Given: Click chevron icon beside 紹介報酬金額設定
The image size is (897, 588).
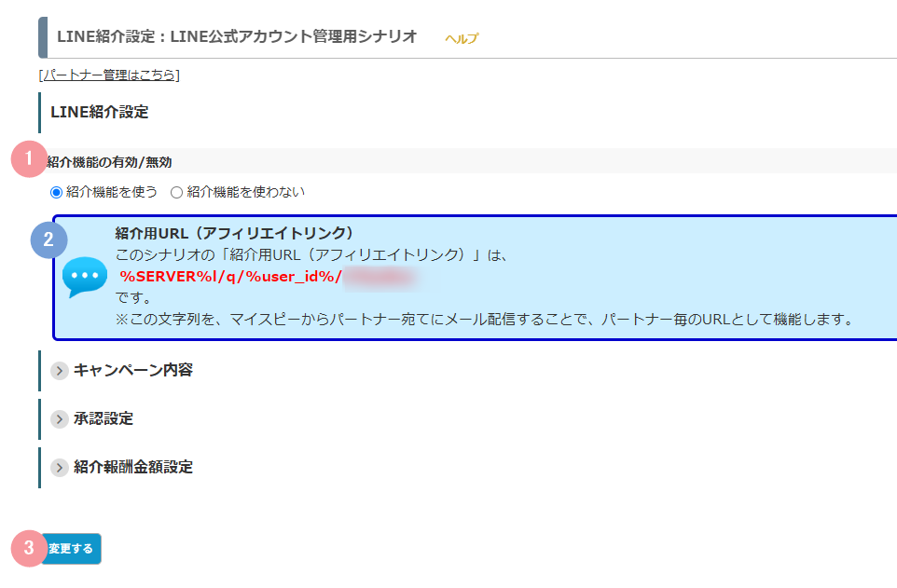Looking at the screenshot, I should 60,467.
